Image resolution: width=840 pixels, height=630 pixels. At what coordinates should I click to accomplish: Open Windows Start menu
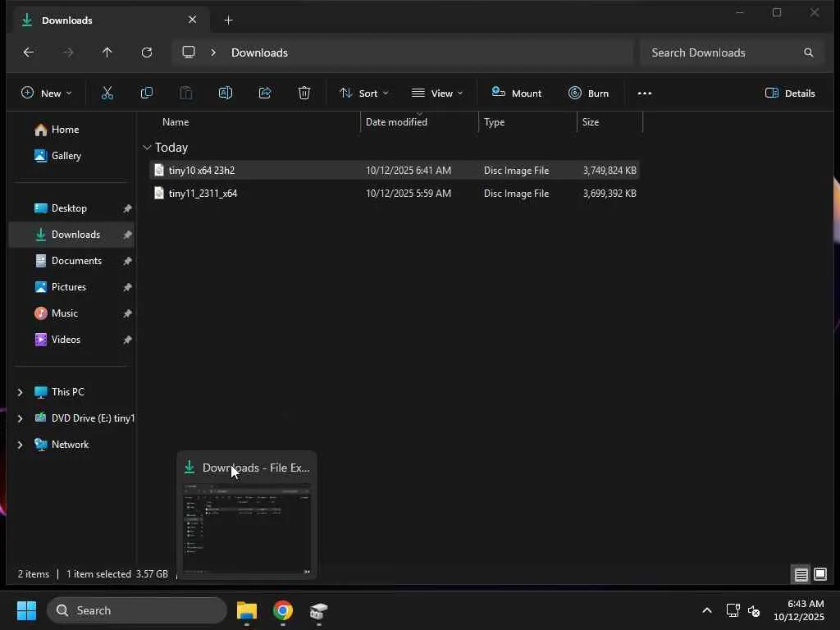pos(26,610)
